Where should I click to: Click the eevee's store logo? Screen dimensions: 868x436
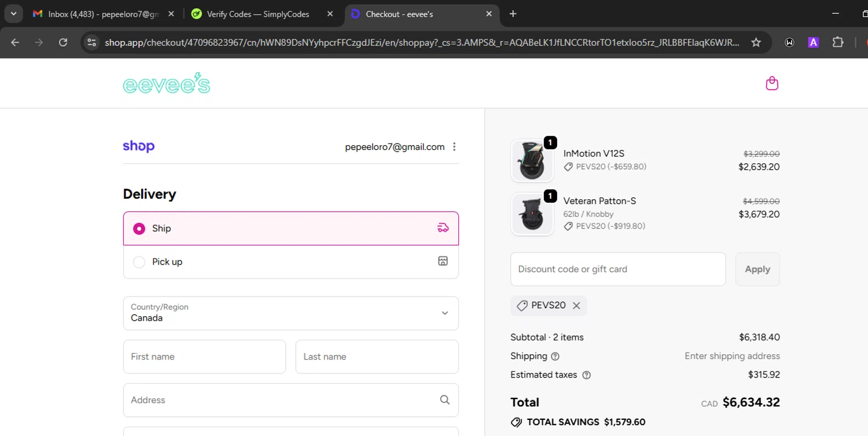tap(167, 83)
